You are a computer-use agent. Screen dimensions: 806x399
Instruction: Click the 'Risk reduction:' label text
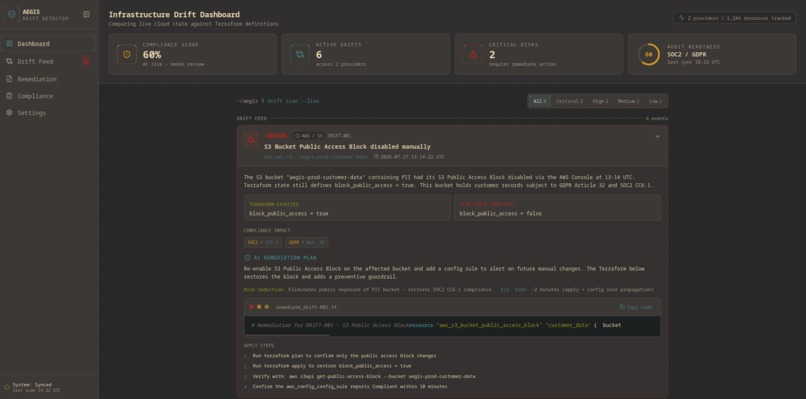click(264, 289)
